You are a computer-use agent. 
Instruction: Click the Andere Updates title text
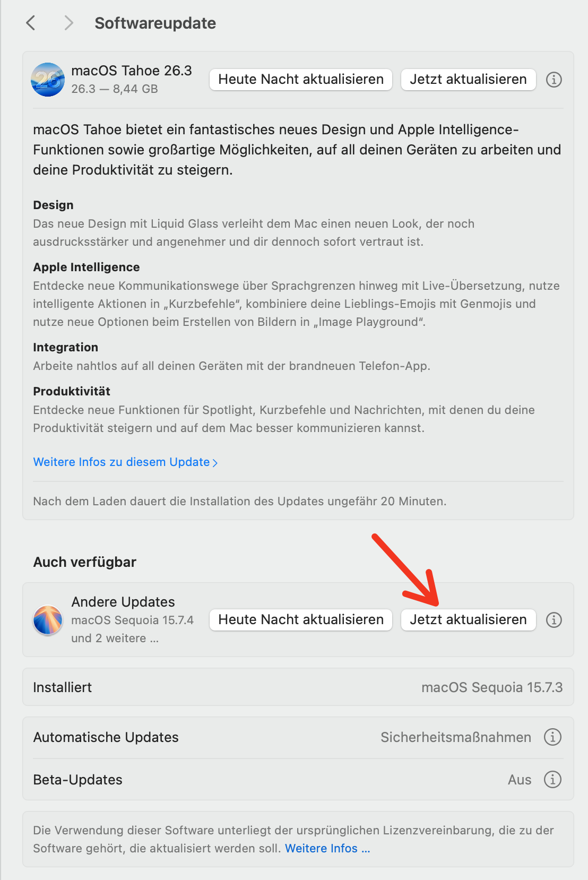pos(123,602)
